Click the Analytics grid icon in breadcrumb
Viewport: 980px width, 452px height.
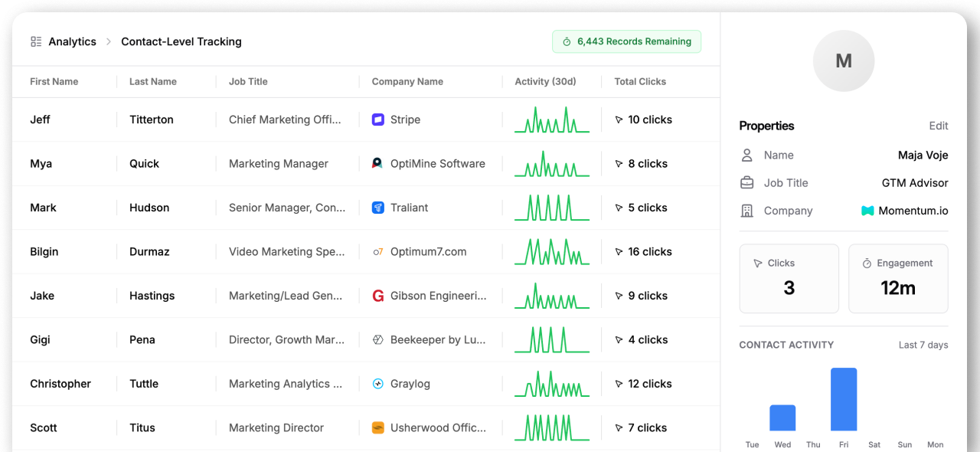pyautogui.click(x=36, y=41)
